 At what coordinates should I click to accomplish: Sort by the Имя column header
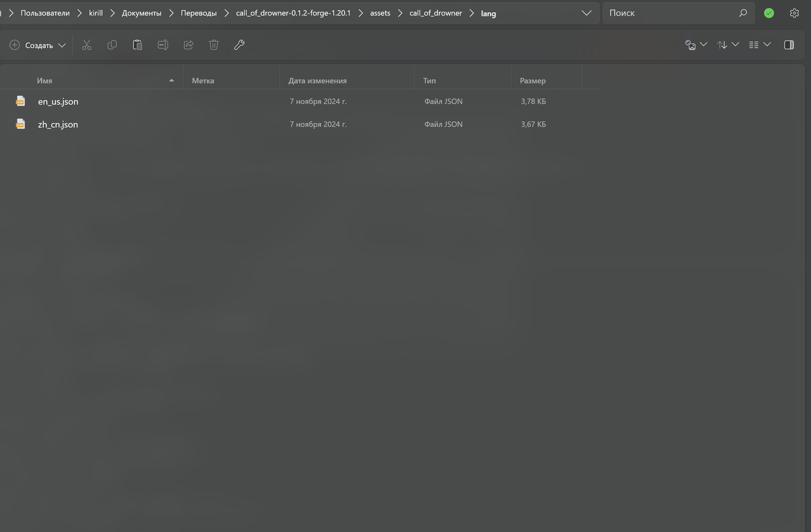45,80
